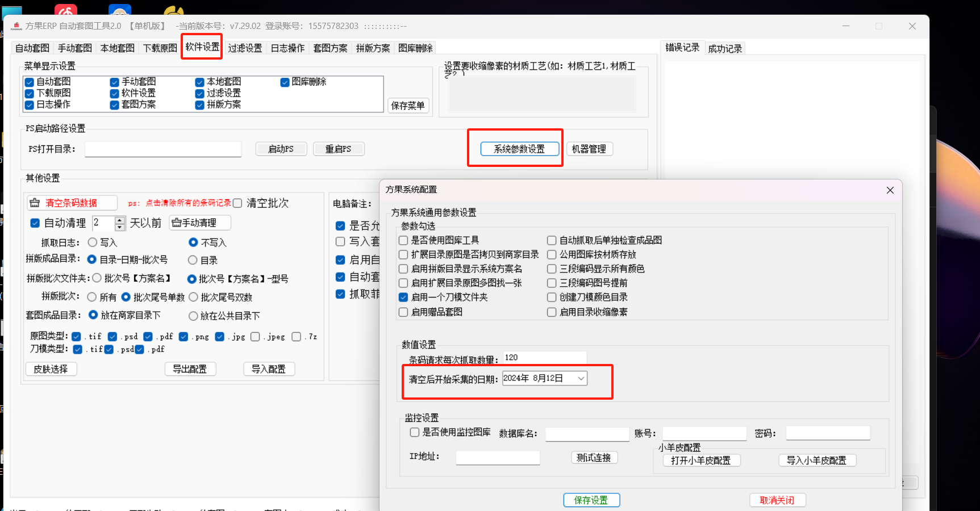Click the 测试连接 button
Viewport: 980px width, 511px height.
594,458
